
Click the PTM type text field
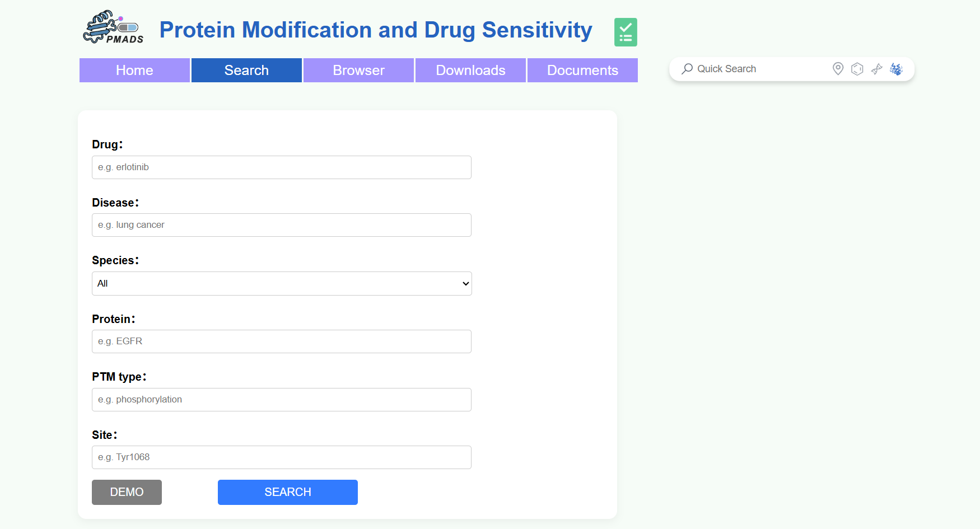point(282,400)
